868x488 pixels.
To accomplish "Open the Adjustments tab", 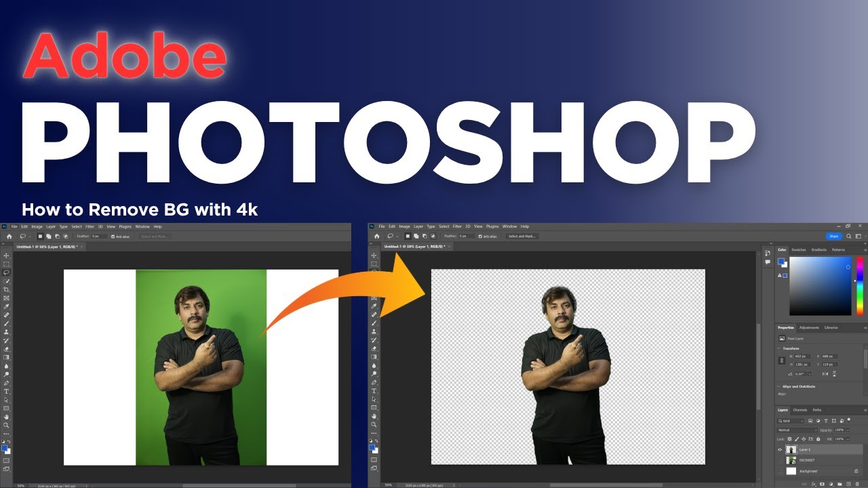I will 809,327.
